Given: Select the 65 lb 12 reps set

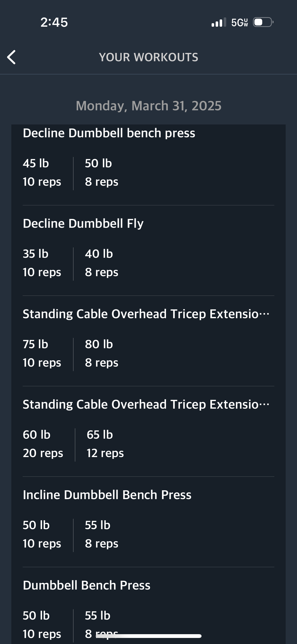Looking at the screenshot, I should pos(105,444).
